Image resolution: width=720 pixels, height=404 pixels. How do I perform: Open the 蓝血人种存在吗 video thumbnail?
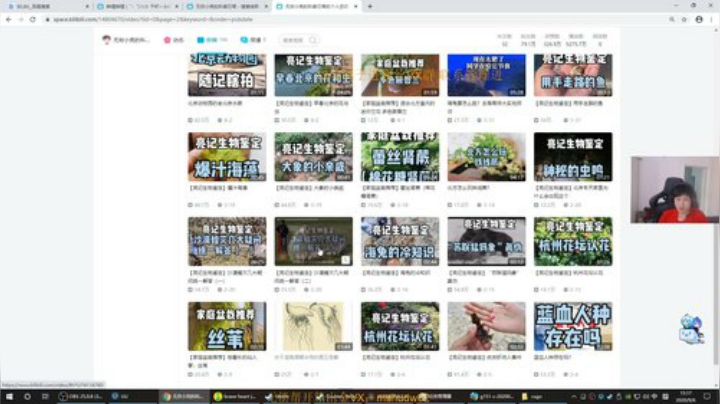point(573,326)
